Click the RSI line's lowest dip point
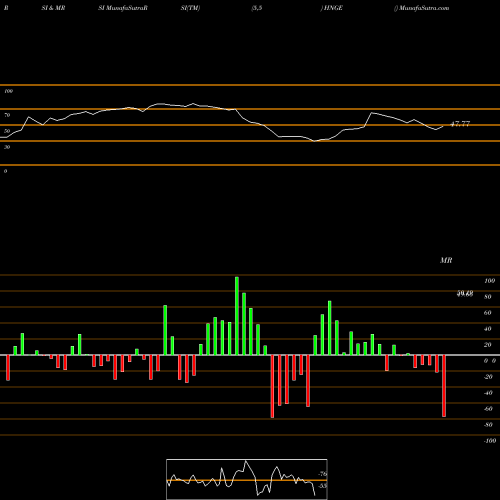Viewport: 500px width, 500px height. (x=315, y=141)
